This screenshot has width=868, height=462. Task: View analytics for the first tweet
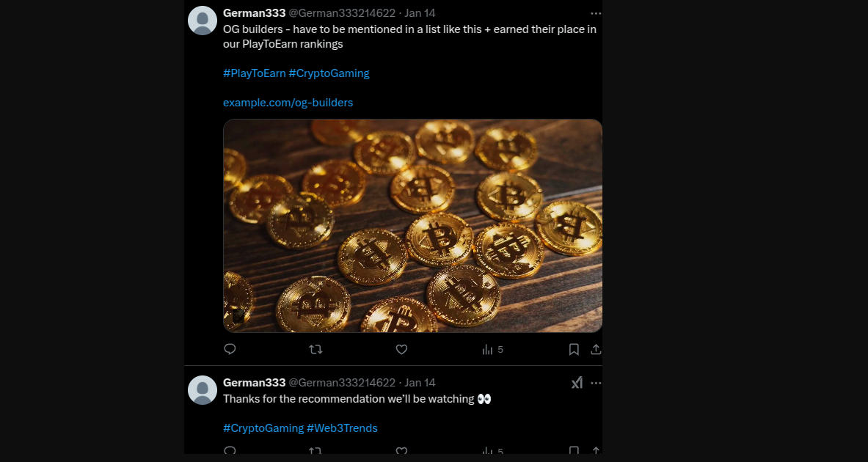click(x=488, y=350)
